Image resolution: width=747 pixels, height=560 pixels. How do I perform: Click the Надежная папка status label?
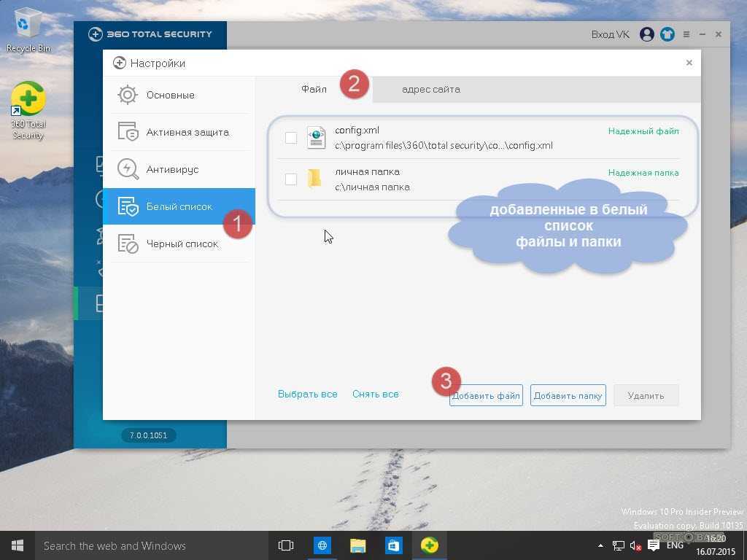643,172
